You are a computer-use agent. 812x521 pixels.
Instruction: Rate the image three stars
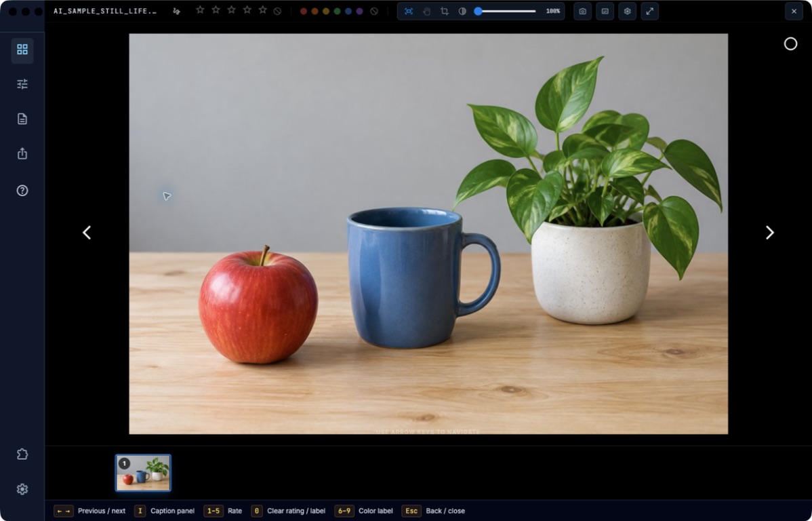point(232,10)
